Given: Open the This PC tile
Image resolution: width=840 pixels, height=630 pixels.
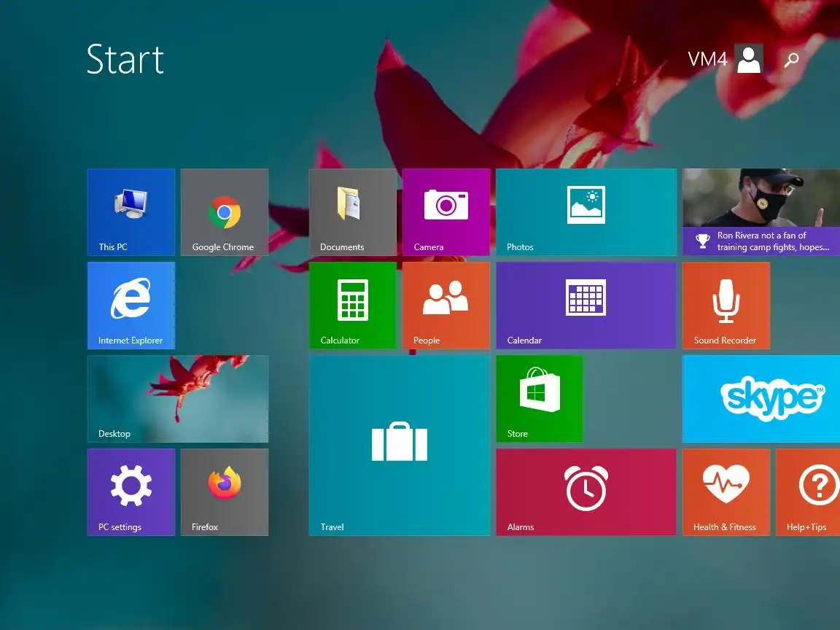Looking at the screenshot, I should click(131, 212).
